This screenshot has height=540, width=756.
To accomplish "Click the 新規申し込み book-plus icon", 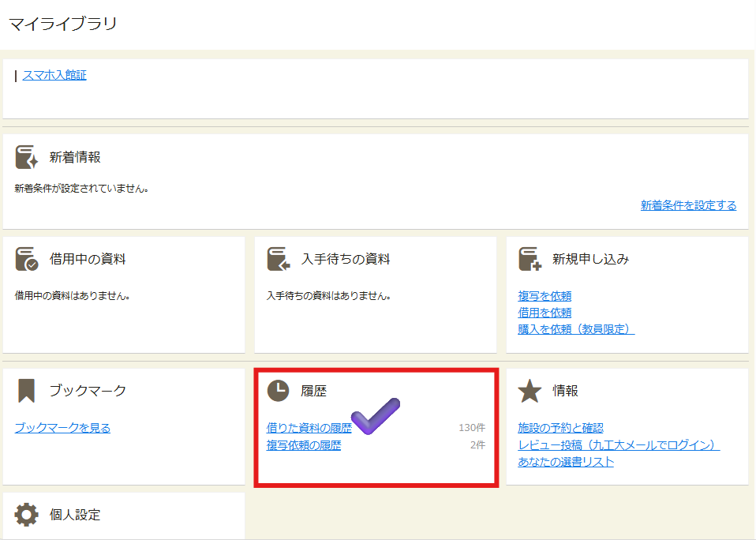I will pyautogui.click(x=530, y=259).
